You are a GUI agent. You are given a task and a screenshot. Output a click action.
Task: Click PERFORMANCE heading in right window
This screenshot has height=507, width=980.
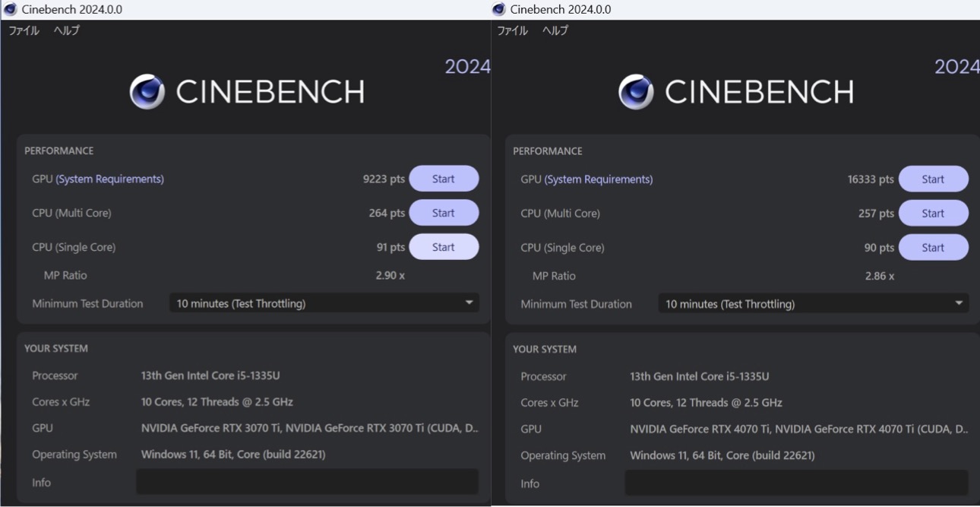[x=548, y=151]
